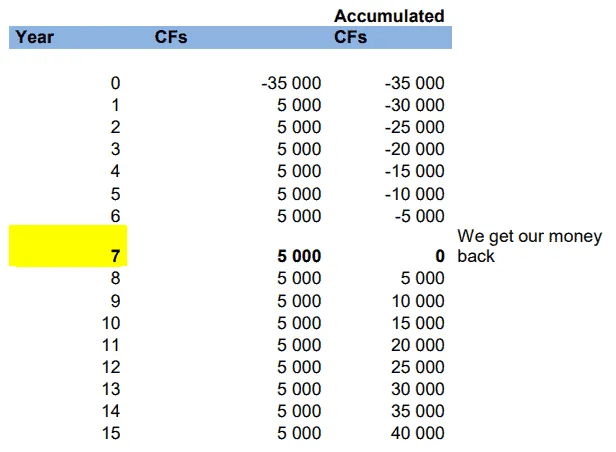Click the CFs column header
The image size is (616, 452).
tap(171, 38)
